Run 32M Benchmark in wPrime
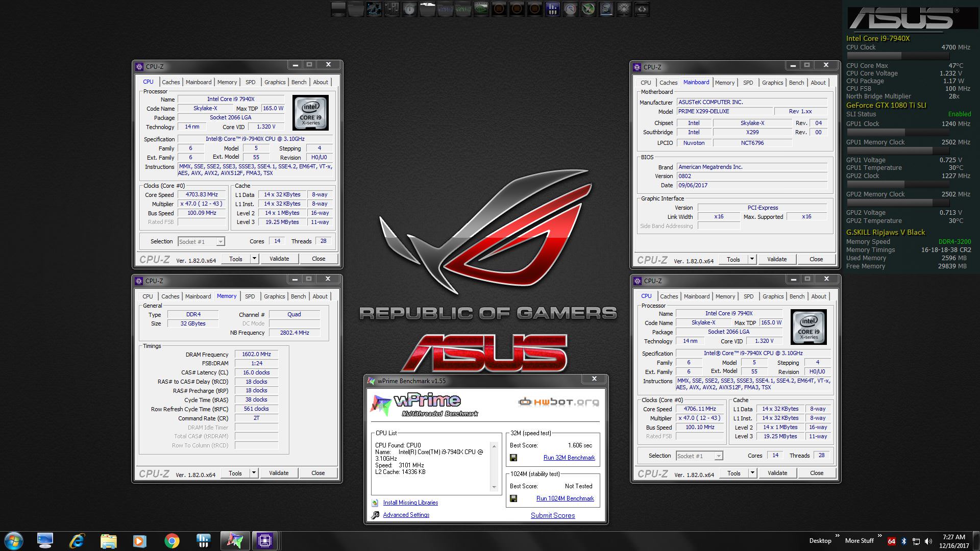This screenshot has height=551, width=980. coord(569,458)
